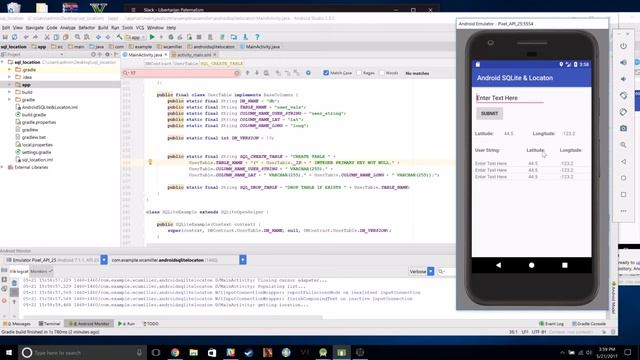
Task: Click emulator sidebar Back triangle icon
Action: click(x=623, y=162)
